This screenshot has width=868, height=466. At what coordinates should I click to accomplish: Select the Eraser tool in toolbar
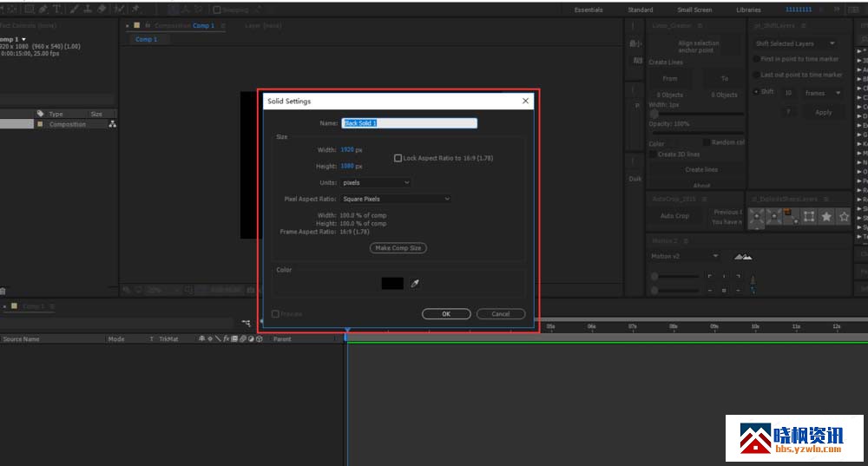(x=102, y=10)
